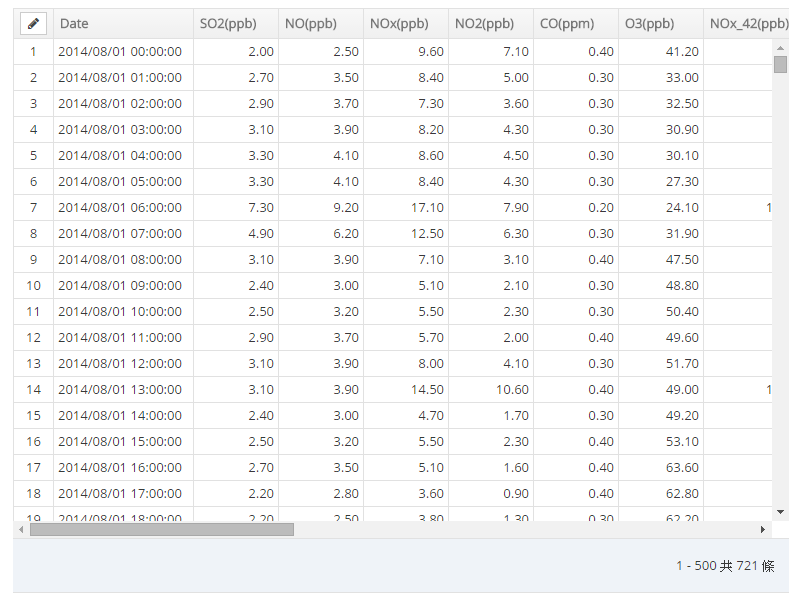Click the vertical scrollbar down arrow

pyautogui.click(x=780, y=512)
